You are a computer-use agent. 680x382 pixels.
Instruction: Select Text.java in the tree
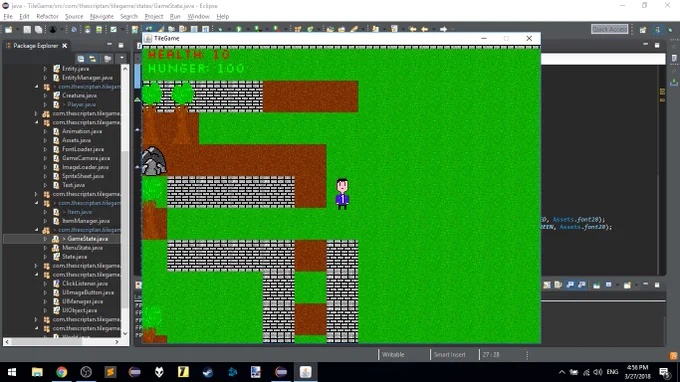tap(73, 185)
